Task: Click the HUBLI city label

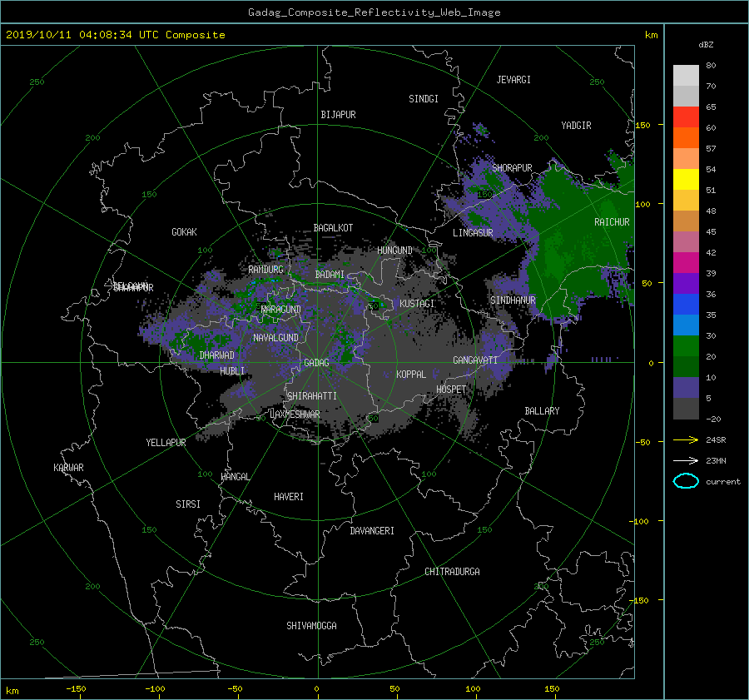Action: coord(232,370)
